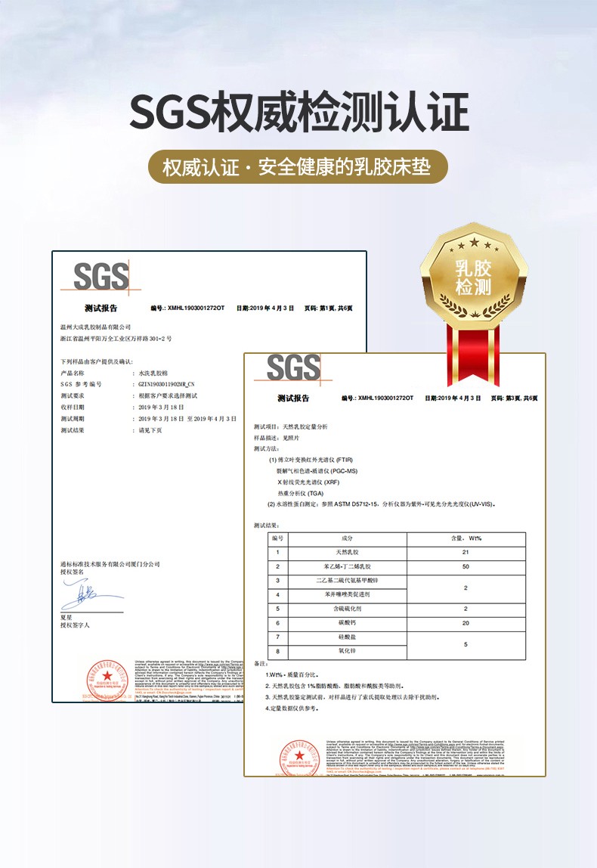Click 下列样品由客户提供及确认 line
The height and width of the screenshot is (868, 597).
(97, 361)
